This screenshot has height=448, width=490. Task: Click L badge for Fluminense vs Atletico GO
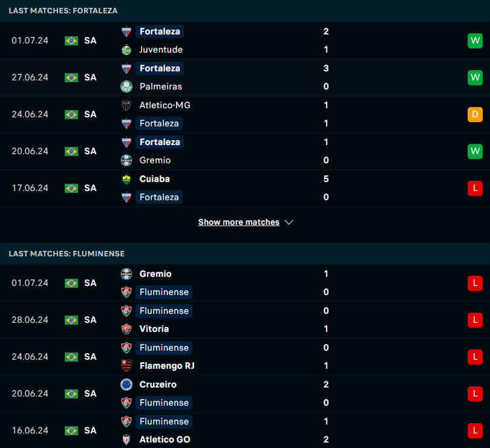pyautogui.click(x=475, y=430)
